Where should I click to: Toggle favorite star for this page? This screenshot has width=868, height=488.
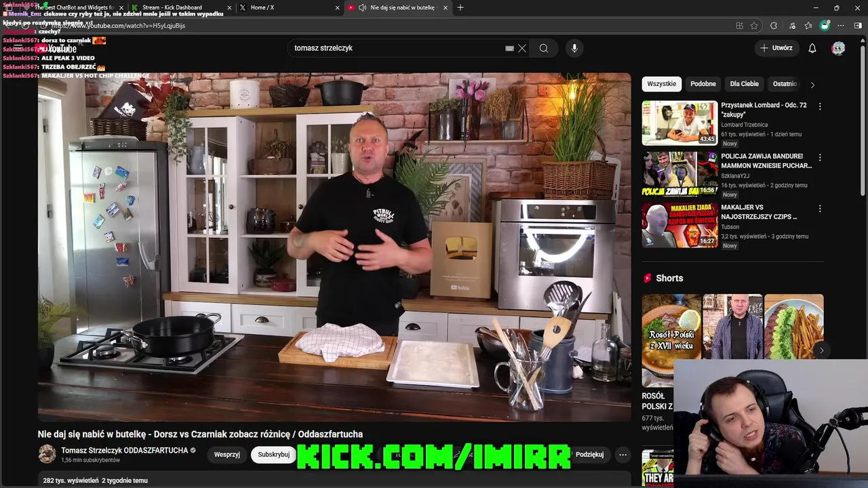pyautogui.click(x=754, y=26)
